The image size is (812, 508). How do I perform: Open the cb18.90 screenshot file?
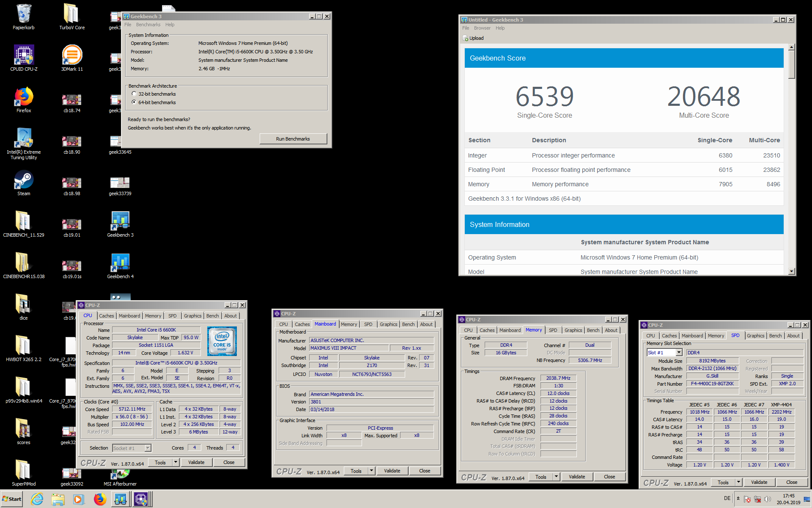click(72, 146)
